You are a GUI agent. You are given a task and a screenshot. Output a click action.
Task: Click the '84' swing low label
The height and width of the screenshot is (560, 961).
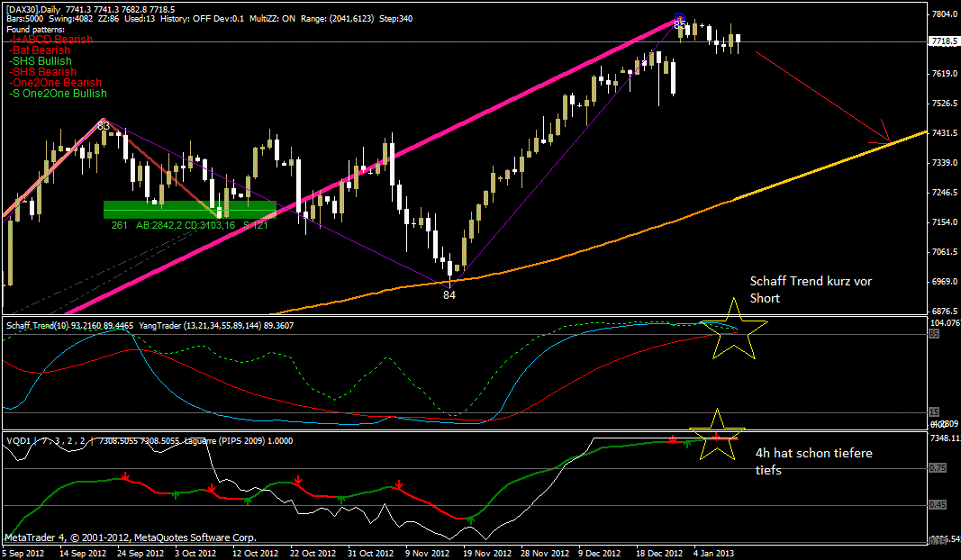point(449,294)
